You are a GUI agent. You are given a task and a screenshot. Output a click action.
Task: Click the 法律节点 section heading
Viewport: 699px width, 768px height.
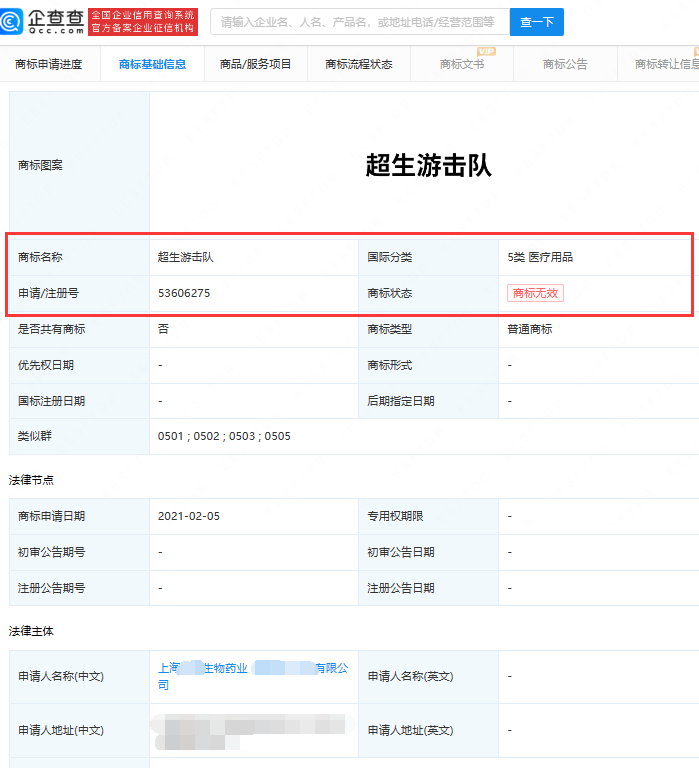coord(31,480)
